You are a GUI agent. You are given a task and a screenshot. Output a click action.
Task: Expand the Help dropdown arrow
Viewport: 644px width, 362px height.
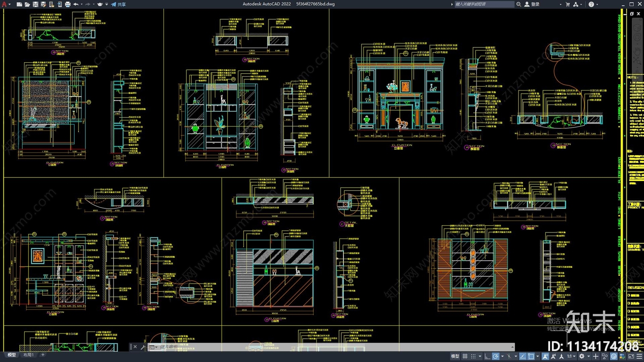(x=597, y=4)
